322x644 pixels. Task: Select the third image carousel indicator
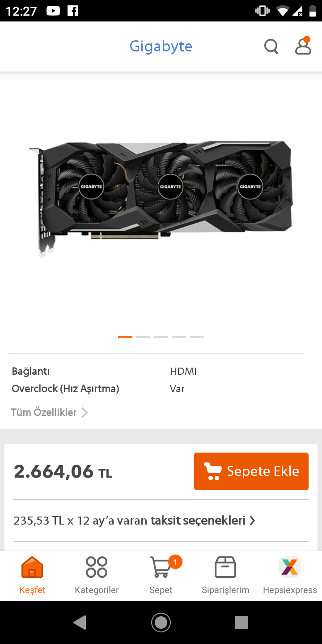161,336
